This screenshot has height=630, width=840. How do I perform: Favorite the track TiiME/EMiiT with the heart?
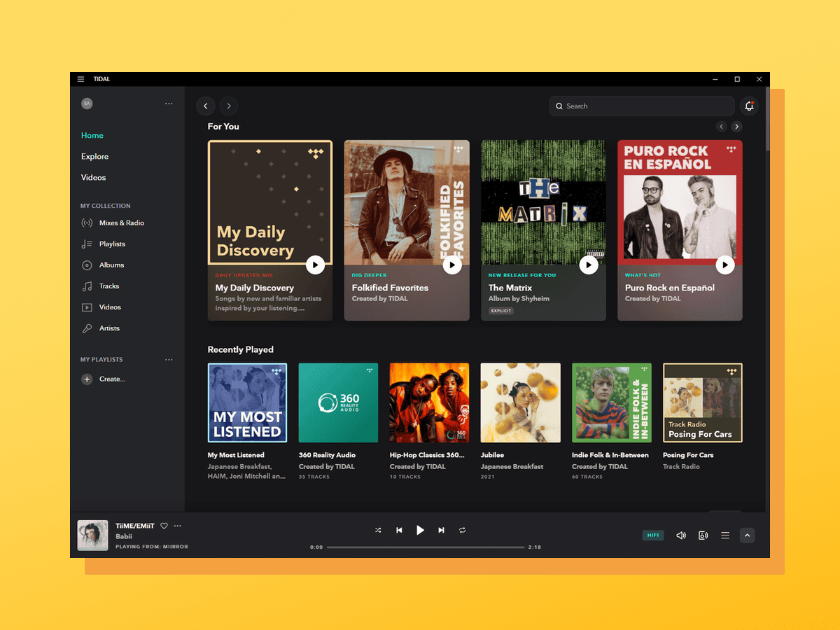pos(164,526)
